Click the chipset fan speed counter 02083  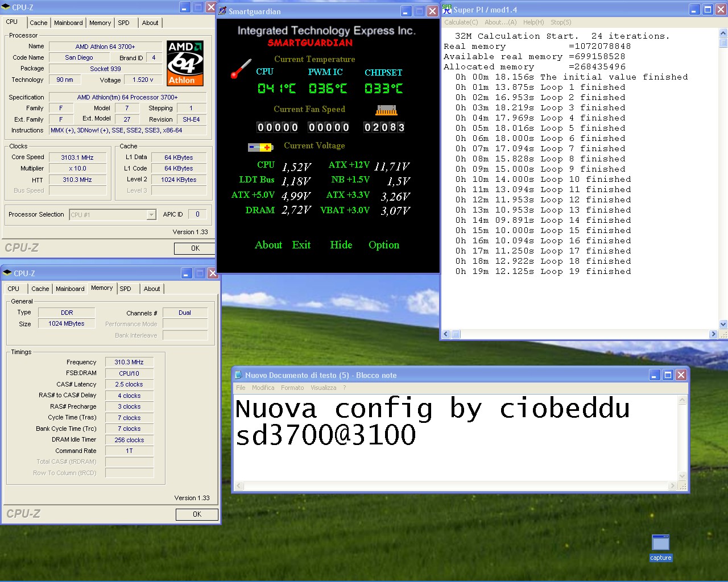tap(384, 127)
